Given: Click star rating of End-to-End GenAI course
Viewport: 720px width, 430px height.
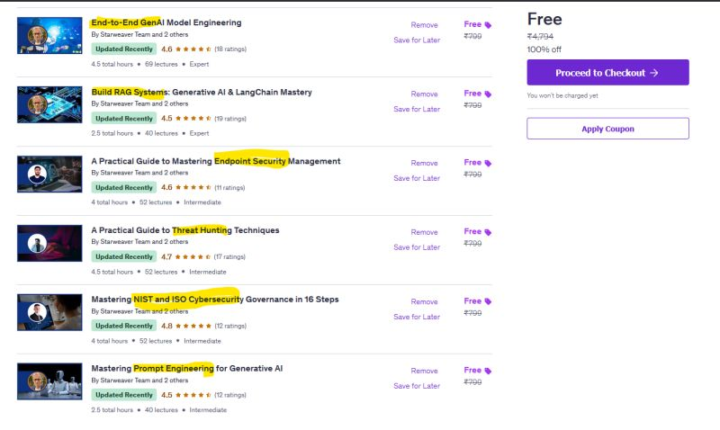Looking at the screenshot, I should click(x=193, y=49).
